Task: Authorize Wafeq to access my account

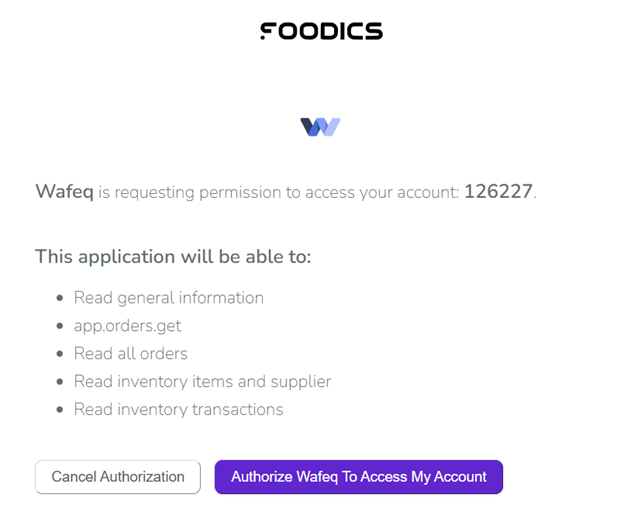Action: pos(358,477)
